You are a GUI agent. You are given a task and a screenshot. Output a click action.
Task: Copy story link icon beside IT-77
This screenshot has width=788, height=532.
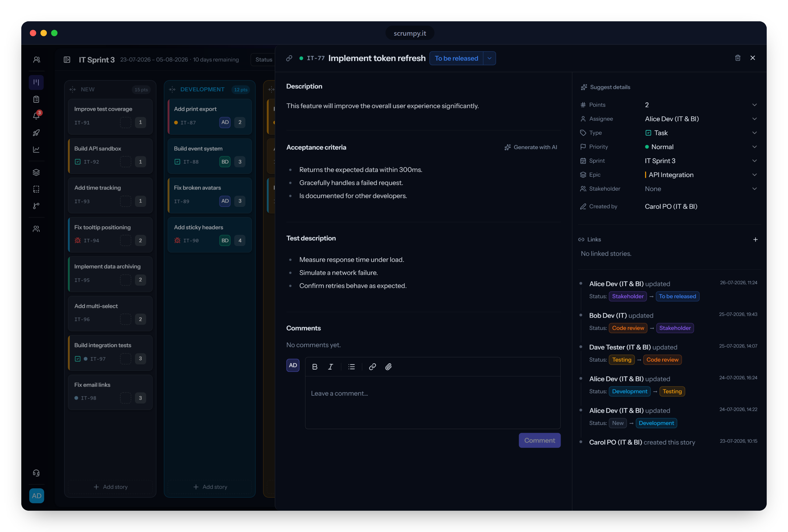(289, 58)
